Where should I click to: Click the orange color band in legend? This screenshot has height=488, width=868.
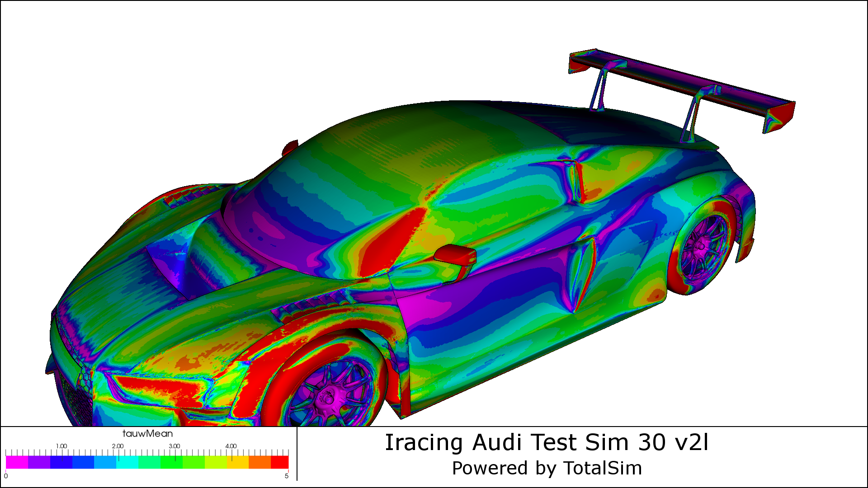[259, 462]
